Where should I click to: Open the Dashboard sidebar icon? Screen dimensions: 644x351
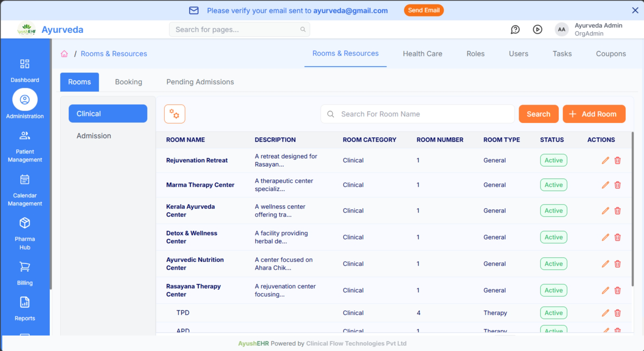click(25, 64)
